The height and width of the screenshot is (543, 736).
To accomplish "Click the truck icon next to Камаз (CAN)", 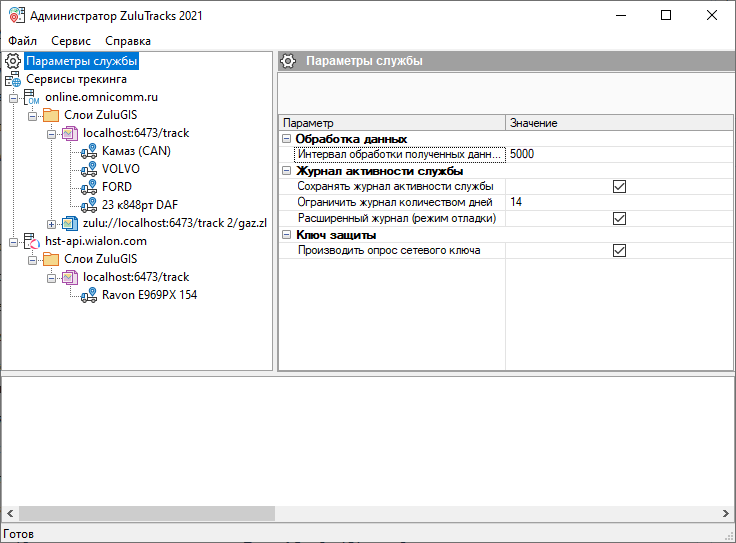I will pos(89,151).
